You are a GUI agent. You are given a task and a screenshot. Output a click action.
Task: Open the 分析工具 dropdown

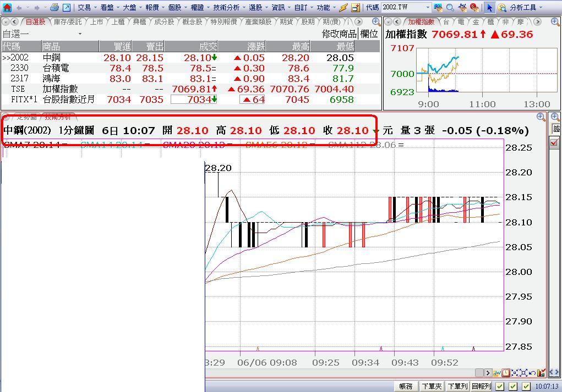click(x=526, y=7)
